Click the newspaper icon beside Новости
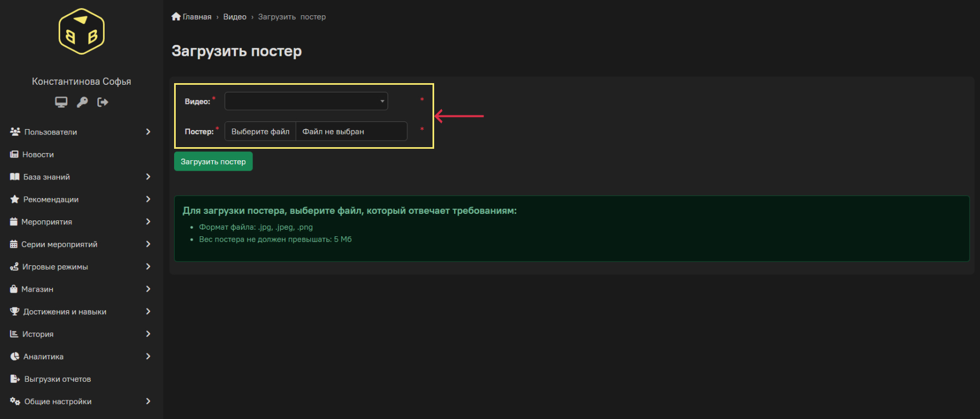 click(x=14, y=154)
